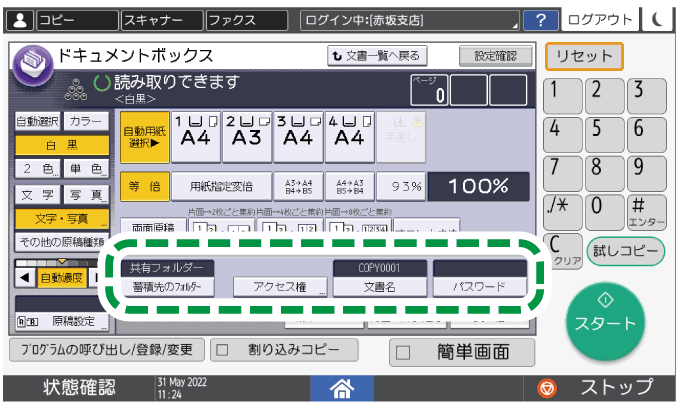Select 93% reduction ratio
Image resolution: width=679 pixels, height=404 pixels.
point(401,187)
